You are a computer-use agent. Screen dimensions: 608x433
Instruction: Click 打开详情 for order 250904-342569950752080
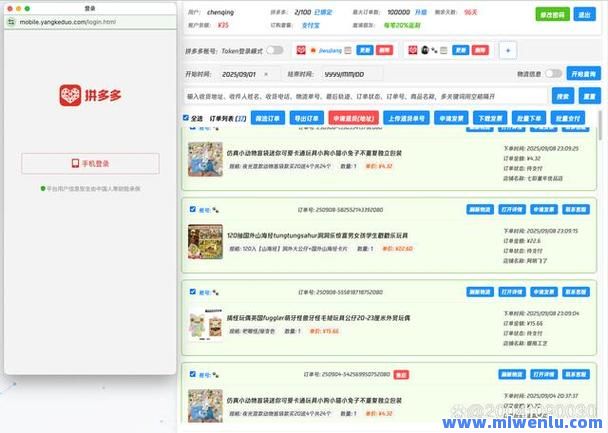click(544, 374)
